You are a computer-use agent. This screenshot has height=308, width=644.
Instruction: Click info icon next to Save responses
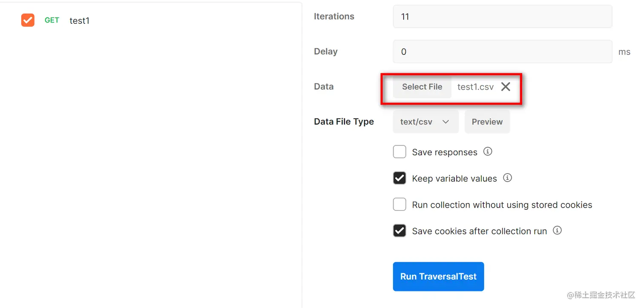(488, 151)
